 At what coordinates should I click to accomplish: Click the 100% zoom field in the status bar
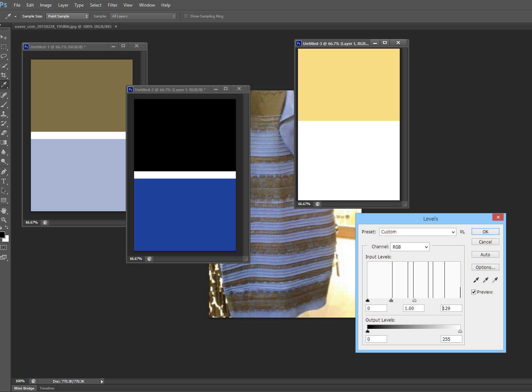coord(20,381)
